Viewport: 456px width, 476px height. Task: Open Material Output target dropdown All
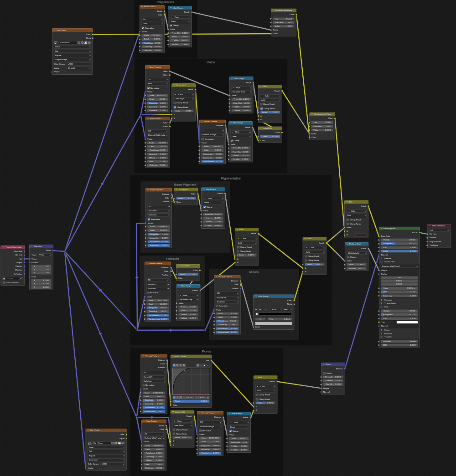click(439, 230)
